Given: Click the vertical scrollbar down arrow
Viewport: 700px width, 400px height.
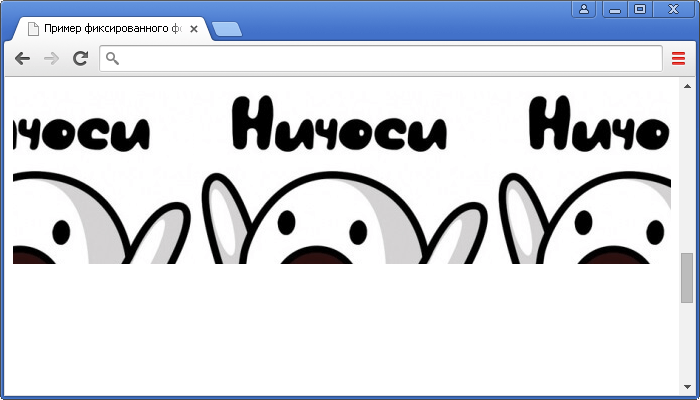Looking at the screenshot, I should [x=687, y=387].
